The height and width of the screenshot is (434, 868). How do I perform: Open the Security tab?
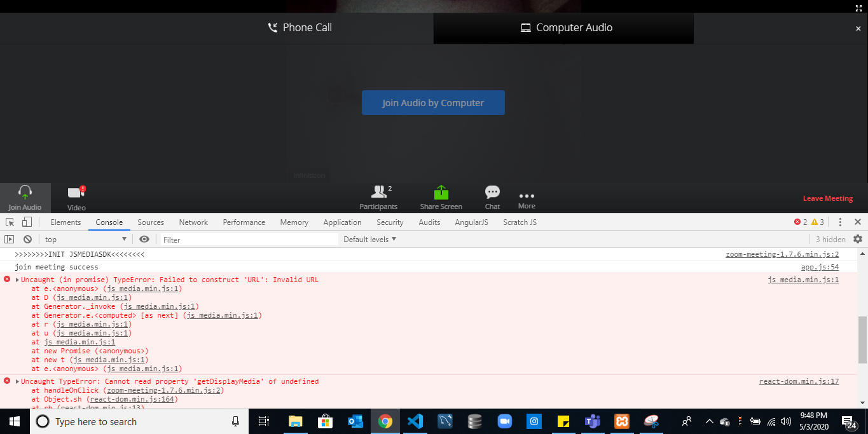tap(390, 222)
